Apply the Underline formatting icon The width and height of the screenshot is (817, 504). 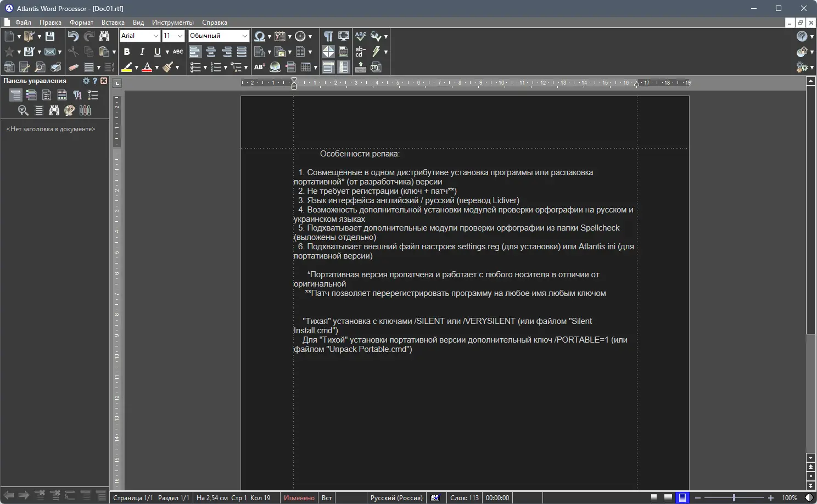click(157, 52)
